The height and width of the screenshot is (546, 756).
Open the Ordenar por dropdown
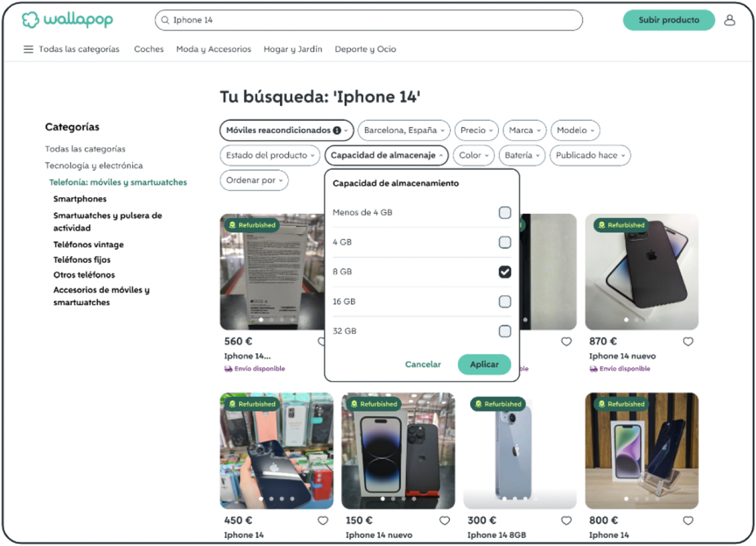[x=254, y=180]
